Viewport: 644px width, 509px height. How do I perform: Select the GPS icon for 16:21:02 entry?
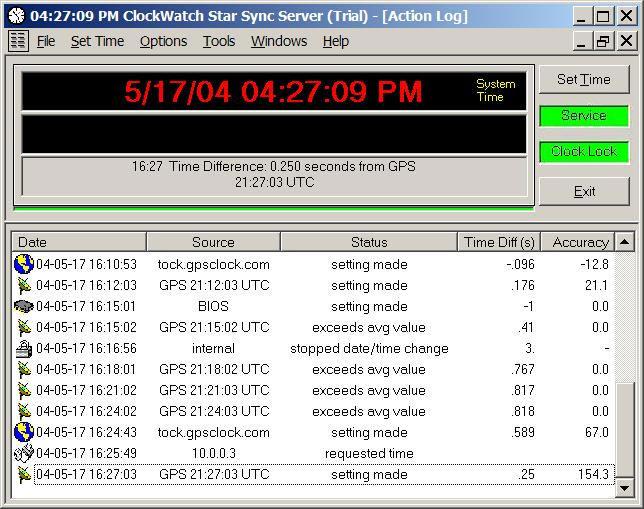(24, 391)
